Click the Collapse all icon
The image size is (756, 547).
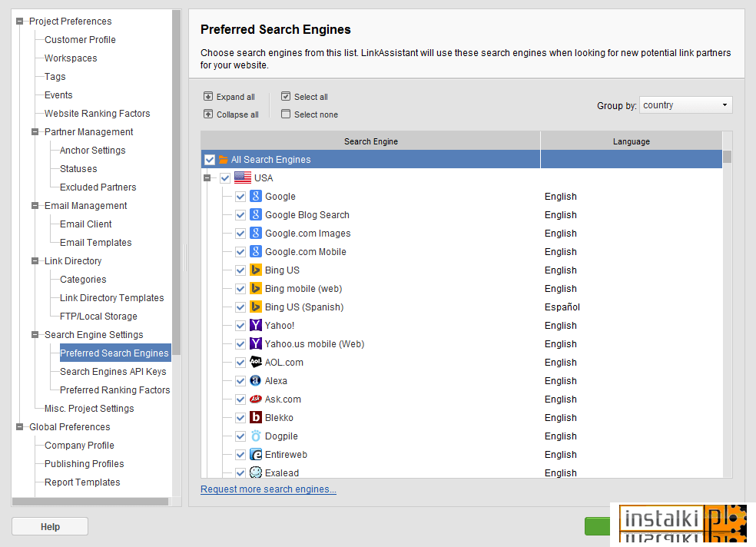point(208,114)
